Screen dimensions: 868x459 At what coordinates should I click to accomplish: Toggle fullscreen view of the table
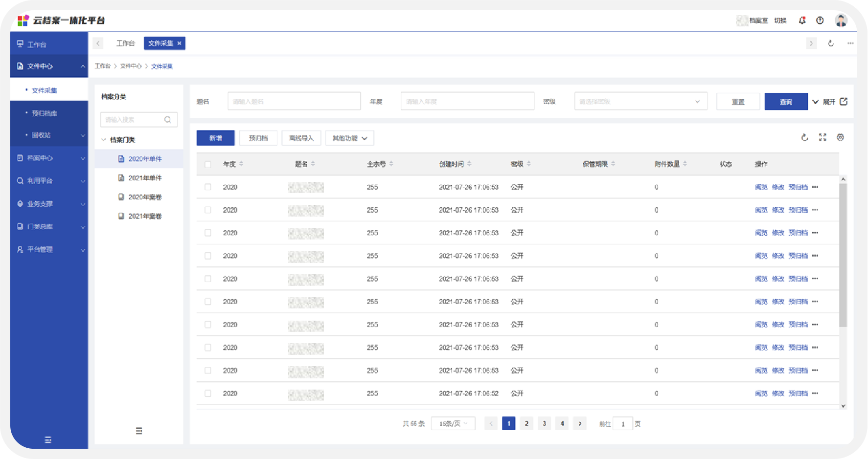click(x=822, y=138)
